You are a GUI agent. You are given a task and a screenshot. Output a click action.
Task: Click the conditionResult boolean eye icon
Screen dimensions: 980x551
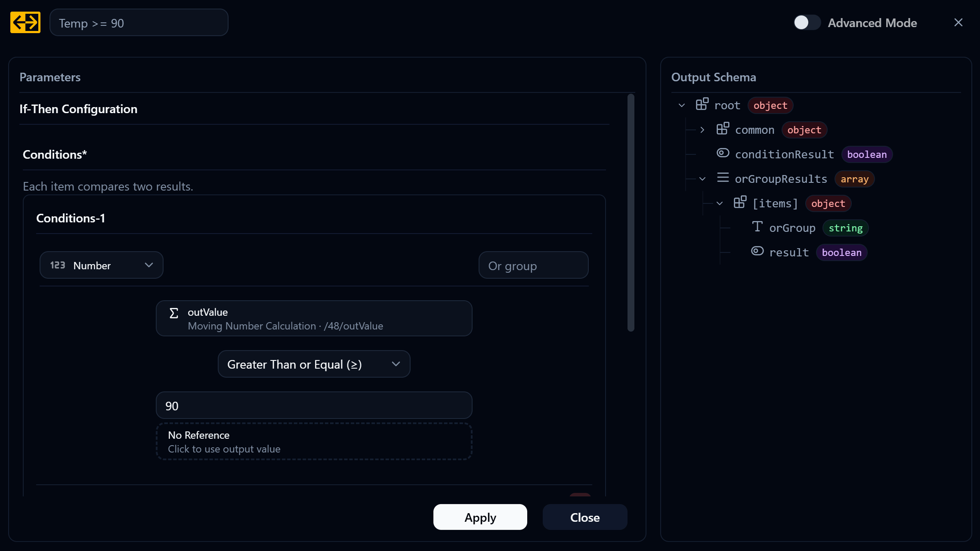tap(723, 153)
